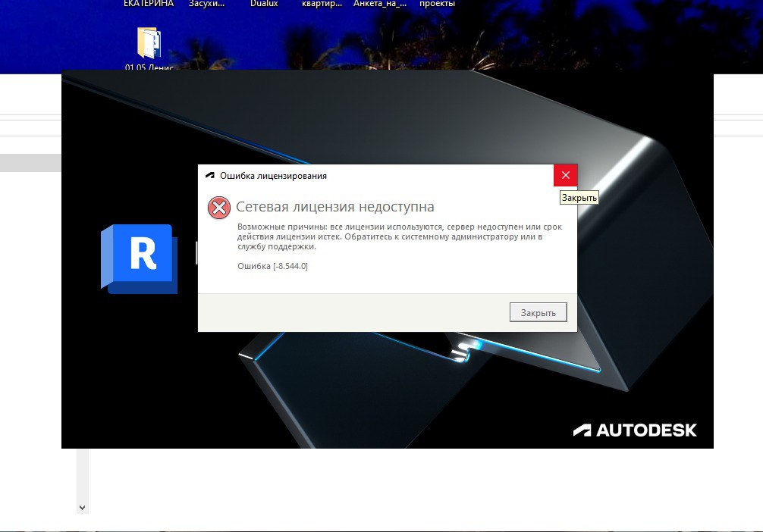Viewport: 763px width, 532px height.
Task: Click the Анкета_на_... desktop icon label
Action: tap(380, 4)
